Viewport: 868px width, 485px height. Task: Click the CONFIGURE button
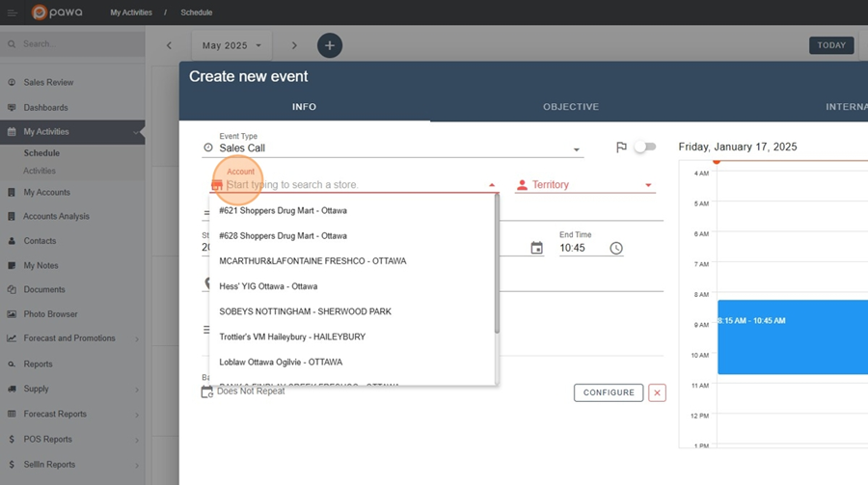click(x=609, y=392)
